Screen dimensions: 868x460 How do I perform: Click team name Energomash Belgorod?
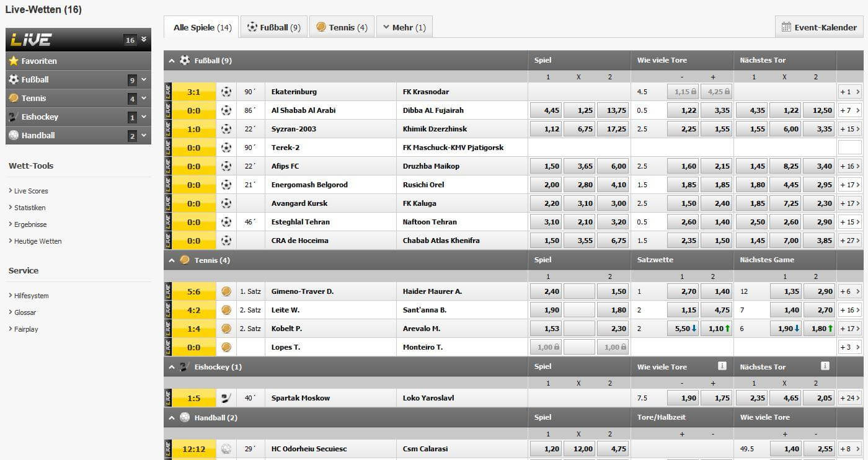click(309, 185)
